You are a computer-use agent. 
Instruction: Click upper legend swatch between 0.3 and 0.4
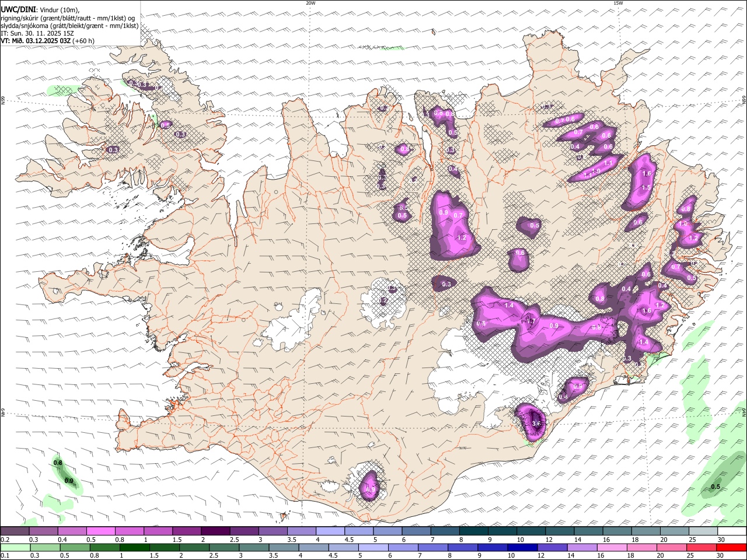[x=44, y=531]
